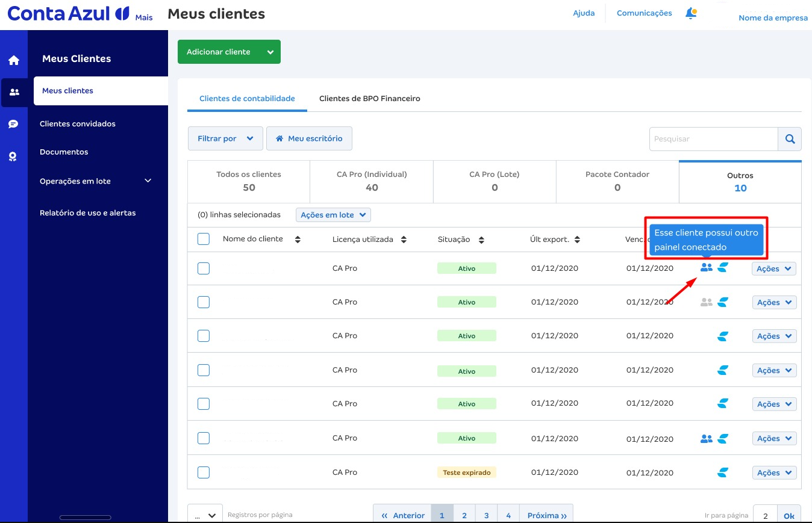Select the CA Pro (Individual) tab
The image size is (812, 523).
(x=372, y=181)
